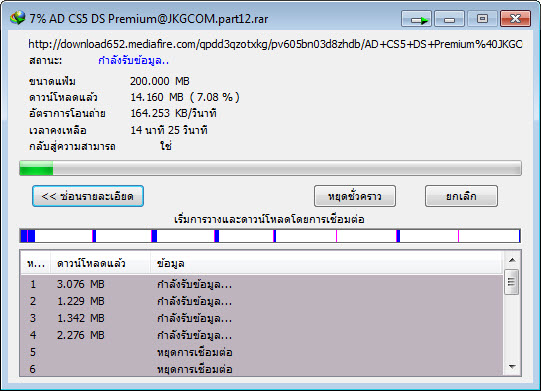Click the label เริ่มการวางและดาวน์โหลดโดยการเชื่อมต่อ
Image resolution: width=541 pixels, height=391 pixels.
tap(269, 219)
